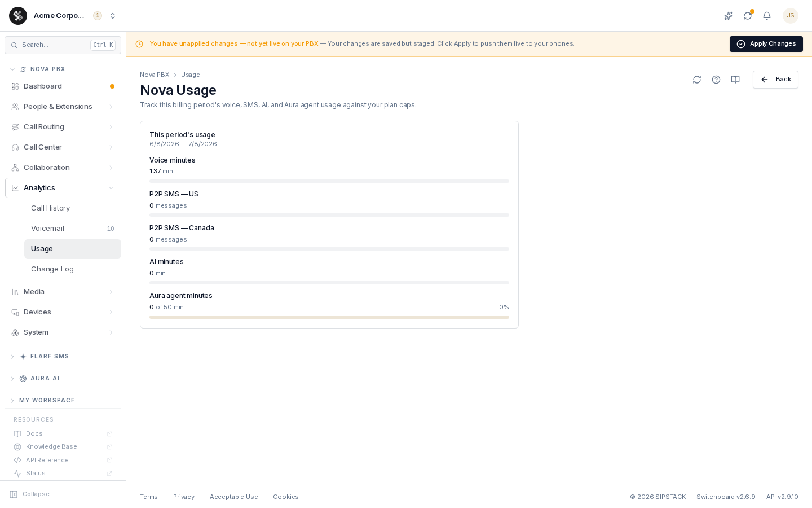This screenshot has height=508, width=812.
Task: Go Back using the Back button
Action: (775, 80)
